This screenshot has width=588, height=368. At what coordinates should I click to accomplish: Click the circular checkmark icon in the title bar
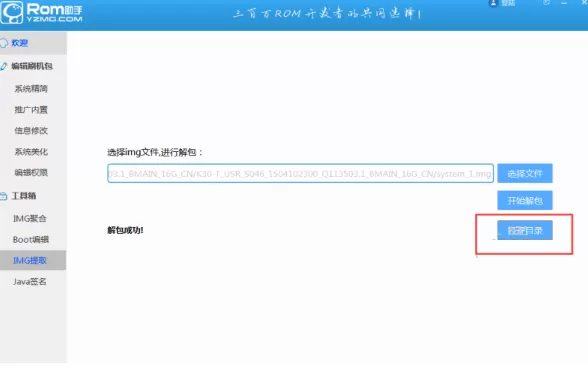(x=546, y=3)
